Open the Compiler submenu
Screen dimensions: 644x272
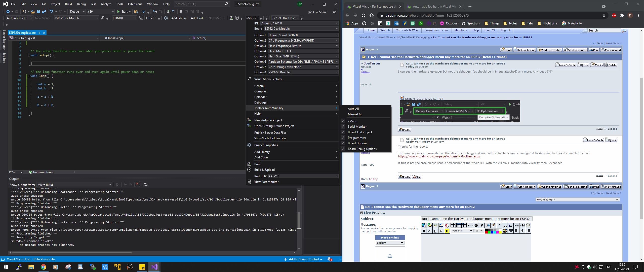(x=293, y=91)
